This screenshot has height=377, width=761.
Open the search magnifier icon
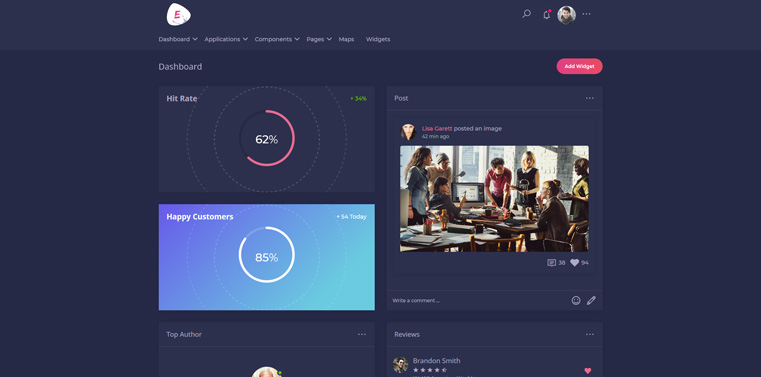(x=526, y=14)
